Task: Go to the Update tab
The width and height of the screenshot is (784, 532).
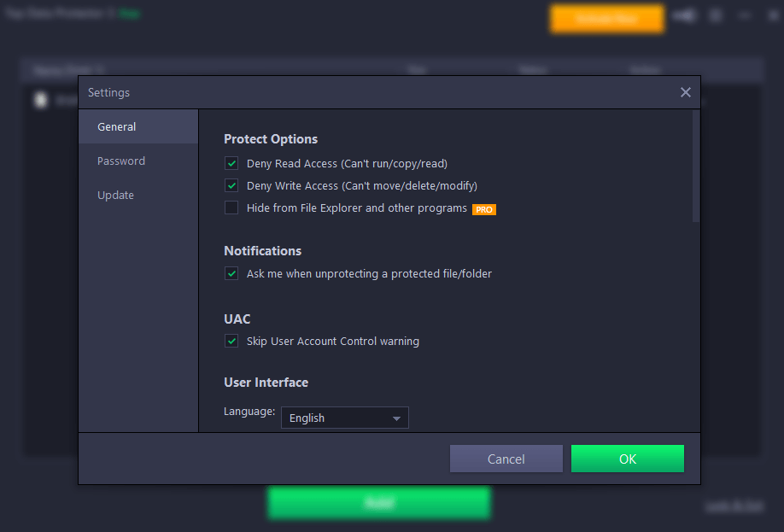Action: [x=116, y=196]
